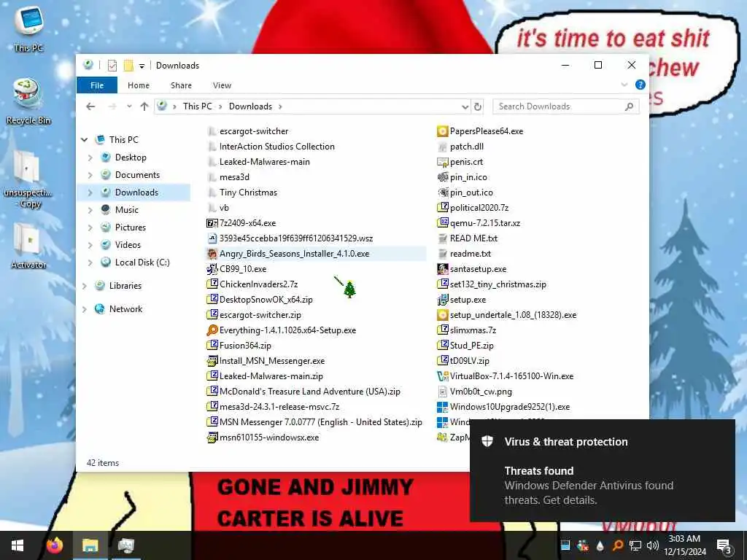Switch to the Share ribbon tab
This screenshot has height=560, width=747.
tap(181, 85)
